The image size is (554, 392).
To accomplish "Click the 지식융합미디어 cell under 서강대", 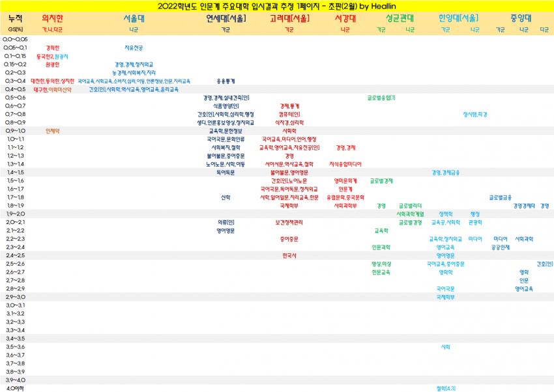I will 345,164.
